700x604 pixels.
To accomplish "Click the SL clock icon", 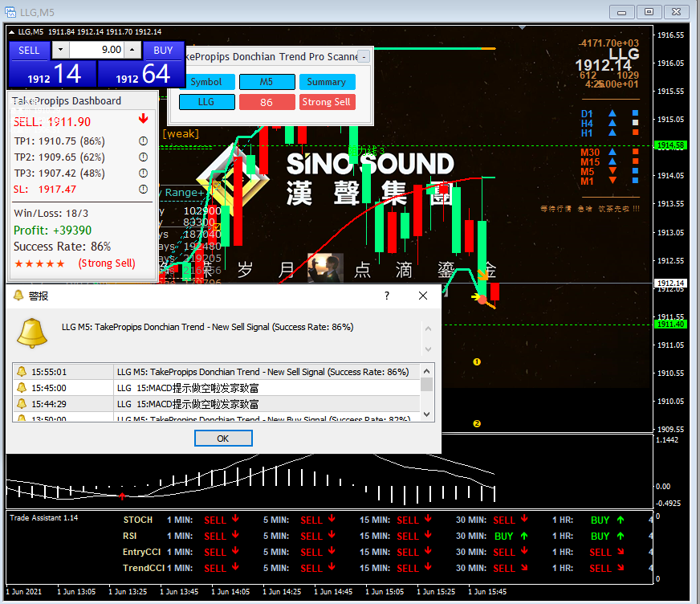I will click(143, 190).
